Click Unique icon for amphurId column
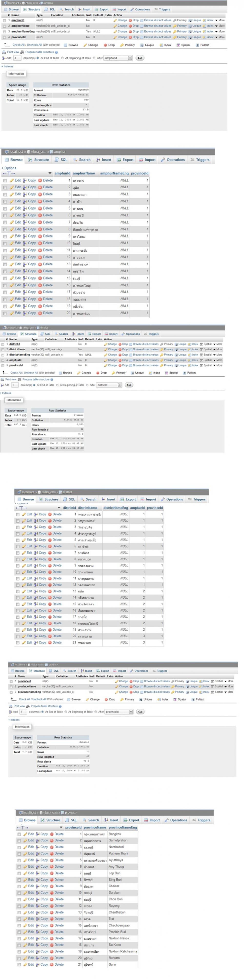 click(190, 20)
